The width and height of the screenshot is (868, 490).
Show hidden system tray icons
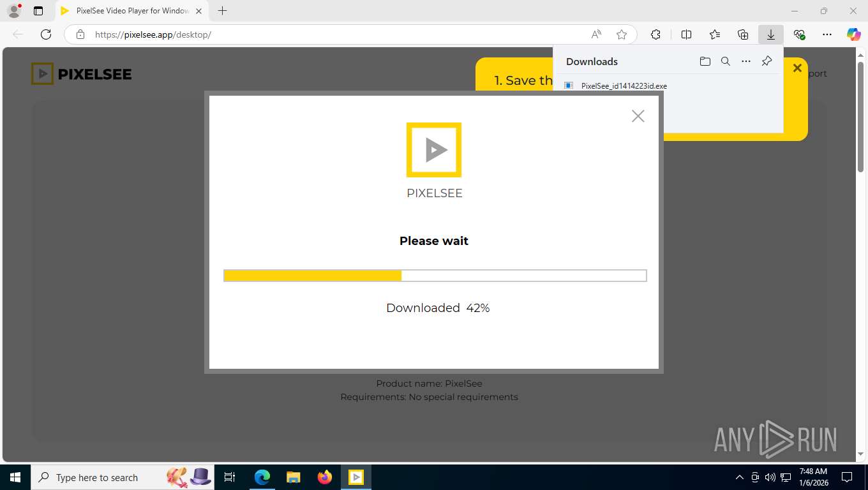[x=740, y=477]
